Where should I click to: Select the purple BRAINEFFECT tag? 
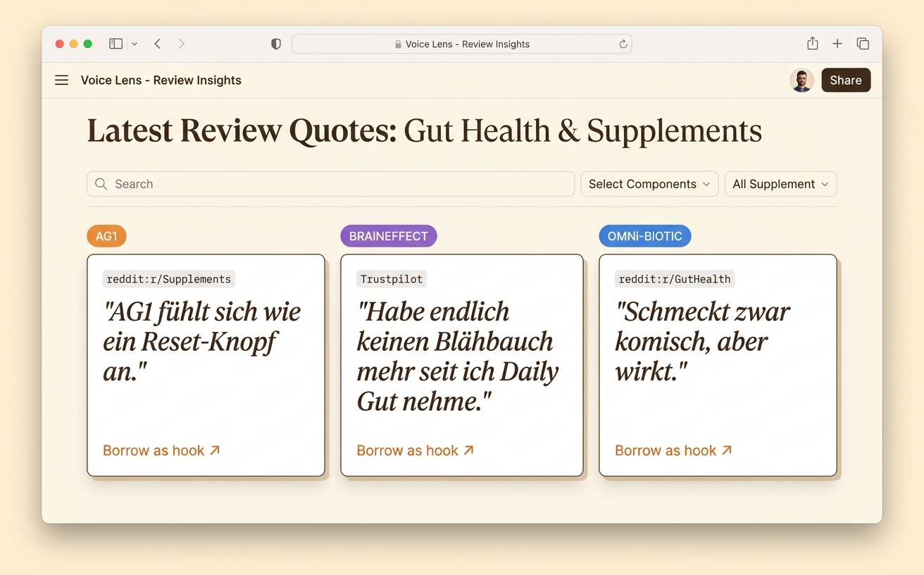(x=389, y=236)
